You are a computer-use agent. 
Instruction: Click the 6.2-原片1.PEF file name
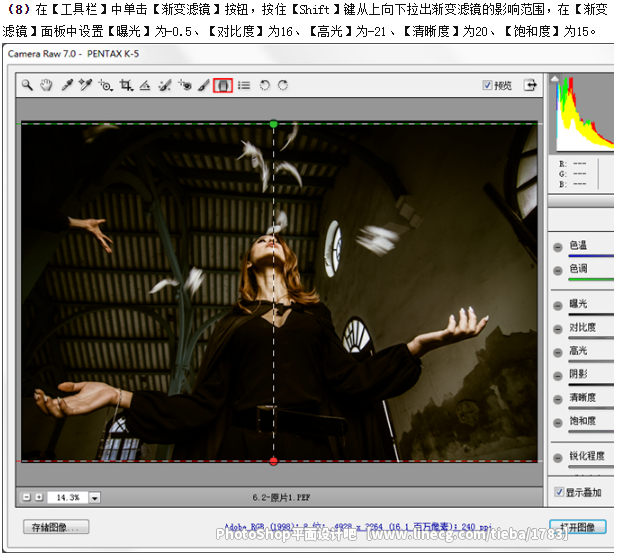[x=281, y=497]
